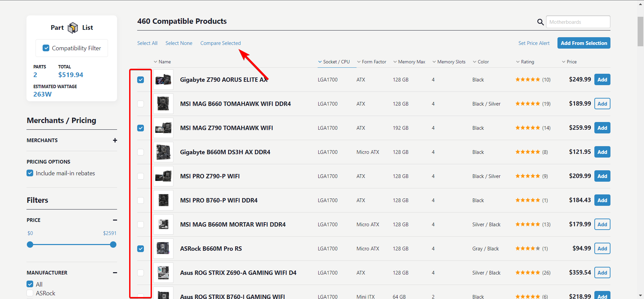Image resolution: width=644 pixels, height=299 pixels.
Task: Toggle Include mail-in rebates checkbox
Action: 30,173
